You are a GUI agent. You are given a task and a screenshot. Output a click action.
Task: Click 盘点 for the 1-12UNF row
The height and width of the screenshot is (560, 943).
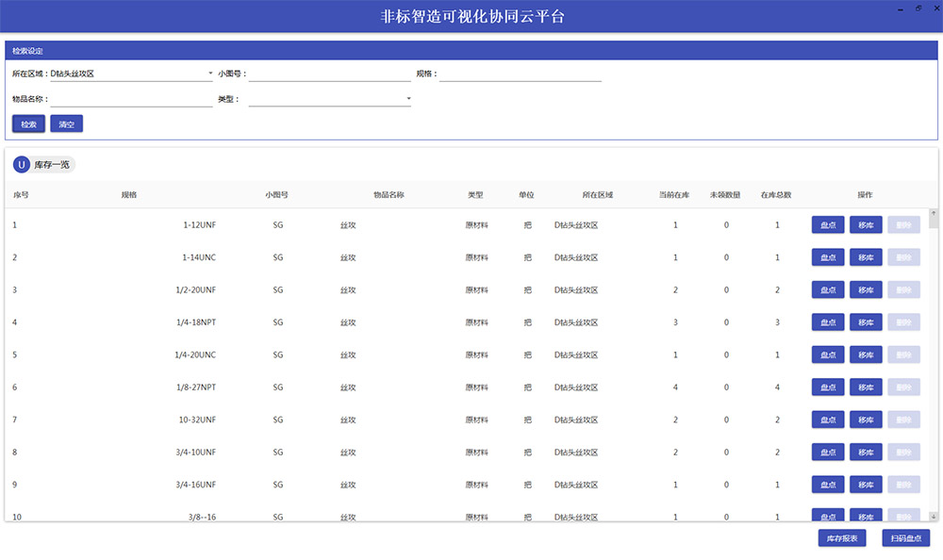[x=828, y=224]
